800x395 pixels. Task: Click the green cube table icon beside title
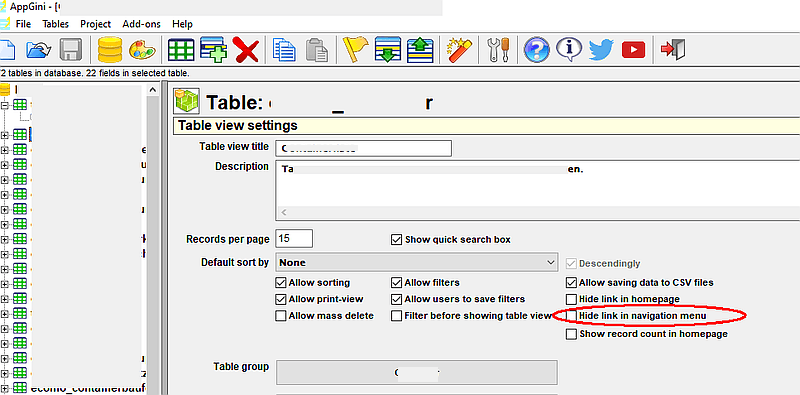tap(186, 101)
